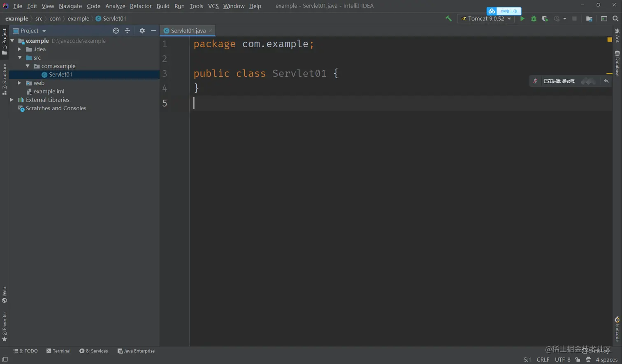
Task: Click the 5:1 line column indicator
Action: point(527,359)
